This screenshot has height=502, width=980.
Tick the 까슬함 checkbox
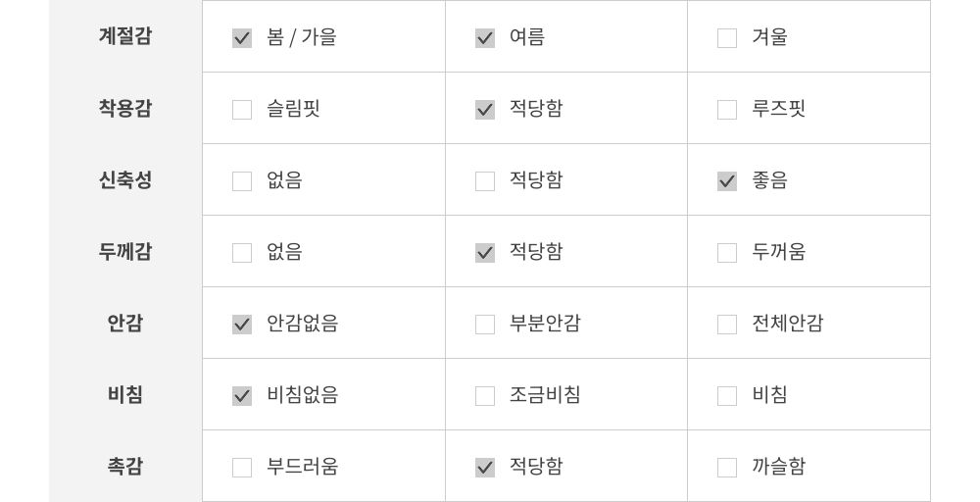point(727,468)
